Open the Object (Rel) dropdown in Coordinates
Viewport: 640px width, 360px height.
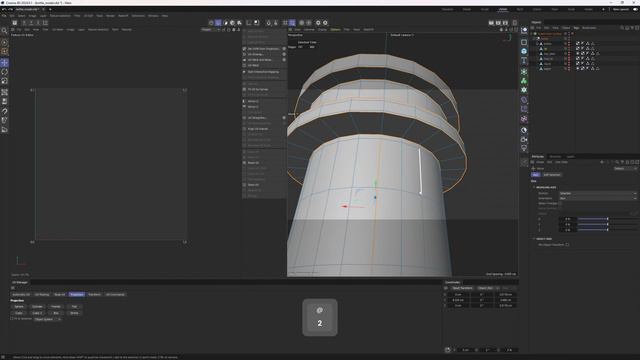[x=487, y=288]
